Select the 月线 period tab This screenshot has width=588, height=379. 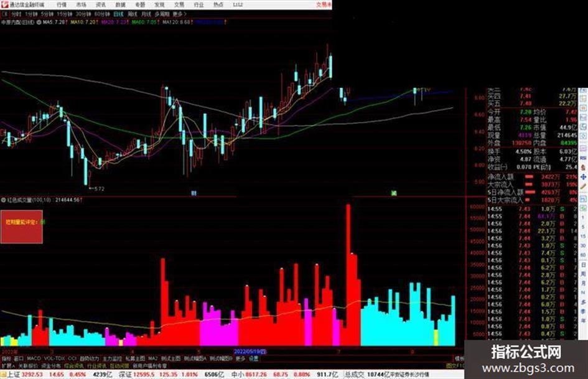tap(146, 14)
